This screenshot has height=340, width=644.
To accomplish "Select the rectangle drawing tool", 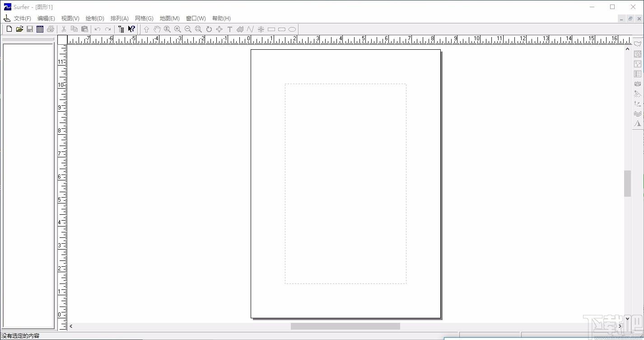I will pos(271,29).
